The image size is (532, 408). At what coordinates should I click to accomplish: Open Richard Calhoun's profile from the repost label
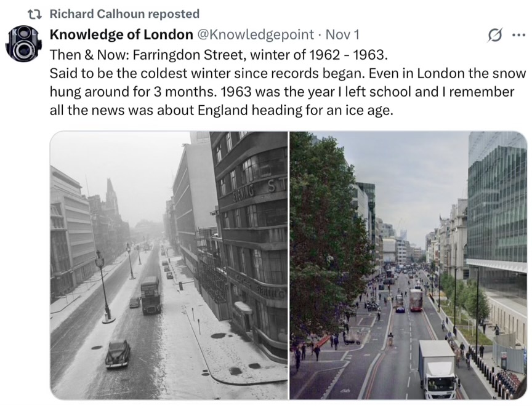tap(124, 14)
